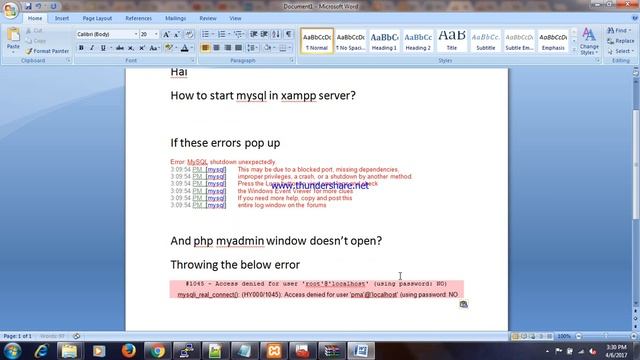Open the font size dropdown
The width and height of the screenshot is (640, 360).
[x=156, y=34]
